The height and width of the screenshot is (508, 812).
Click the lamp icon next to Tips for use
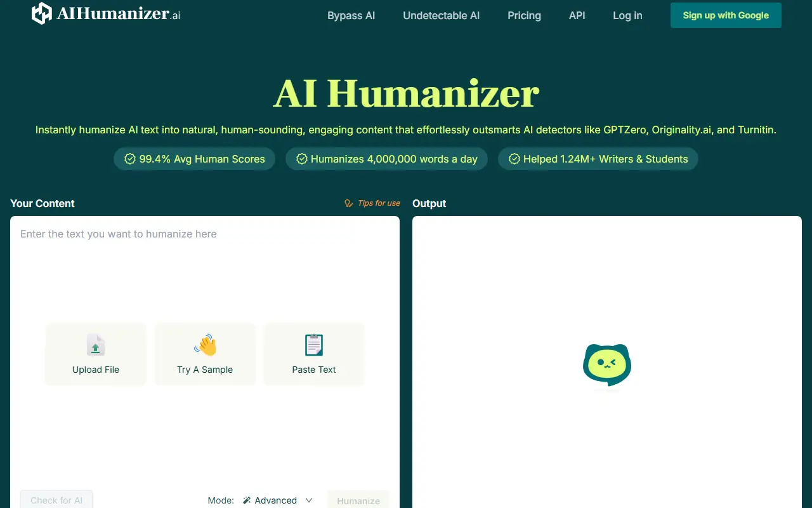tap(348, 203)
